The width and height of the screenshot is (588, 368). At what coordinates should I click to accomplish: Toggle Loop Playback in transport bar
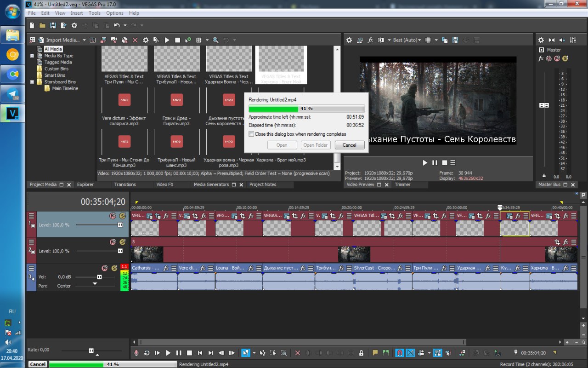147,353
